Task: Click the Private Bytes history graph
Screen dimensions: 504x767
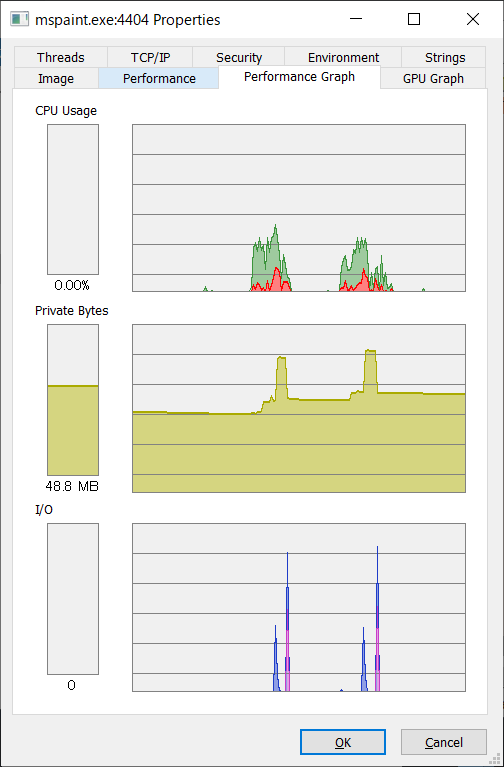Action: (x=299, y=408)
